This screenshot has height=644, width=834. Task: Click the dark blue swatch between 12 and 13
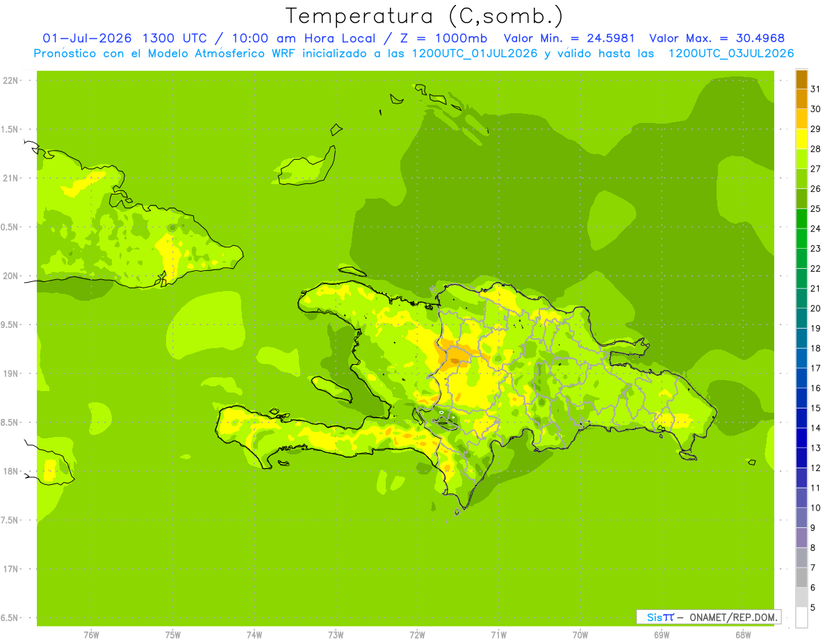801,458
